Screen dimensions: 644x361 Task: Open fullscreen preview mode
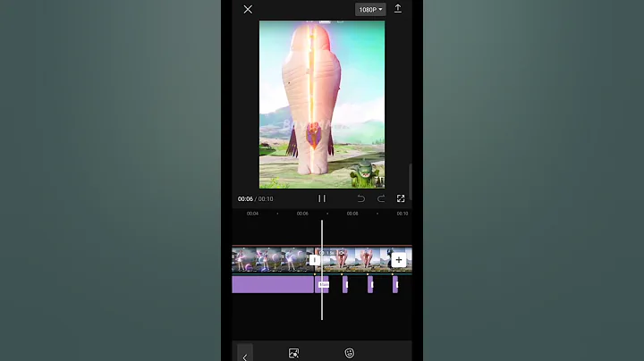click(x=401, y=198)
